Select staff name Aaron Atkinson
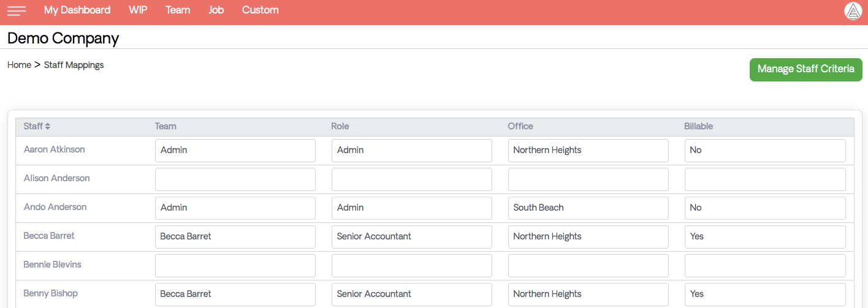Image resolution: width=868 pixels, height=308 pixels. pos(55,149)
